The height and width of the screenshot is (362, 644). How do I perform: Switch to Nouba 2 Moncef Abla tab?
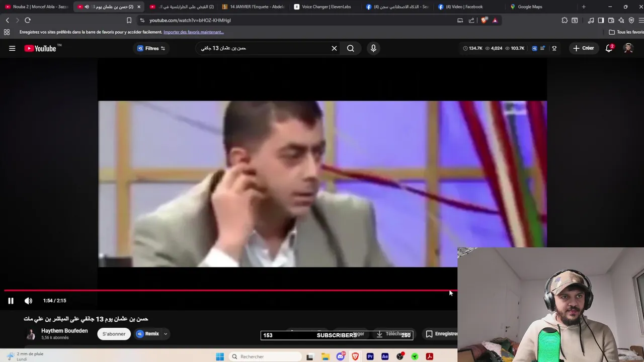pos(36,7)
